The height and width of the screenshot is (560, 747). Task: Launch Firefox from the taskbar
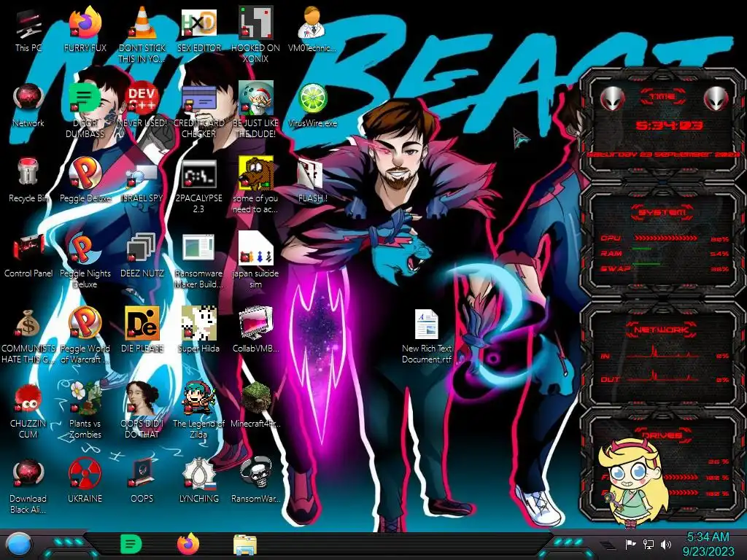[x=187, y=544]
